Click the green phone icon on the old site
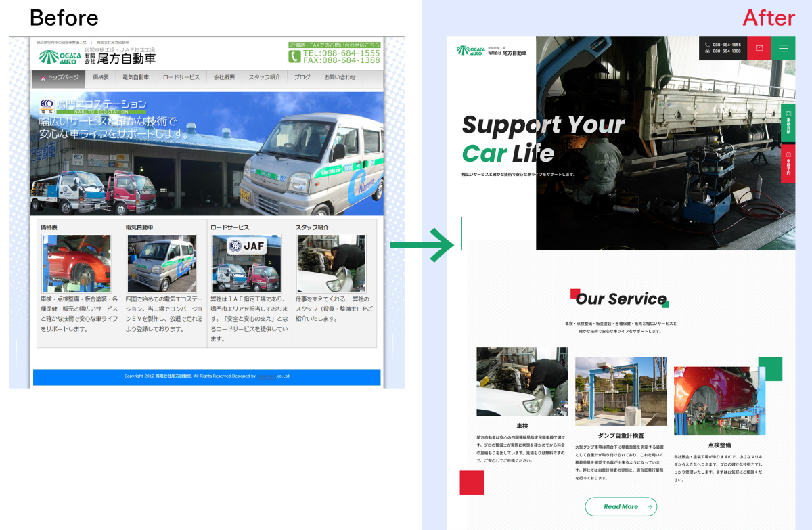Screen dimensions: 812x530 pos(294,56)
